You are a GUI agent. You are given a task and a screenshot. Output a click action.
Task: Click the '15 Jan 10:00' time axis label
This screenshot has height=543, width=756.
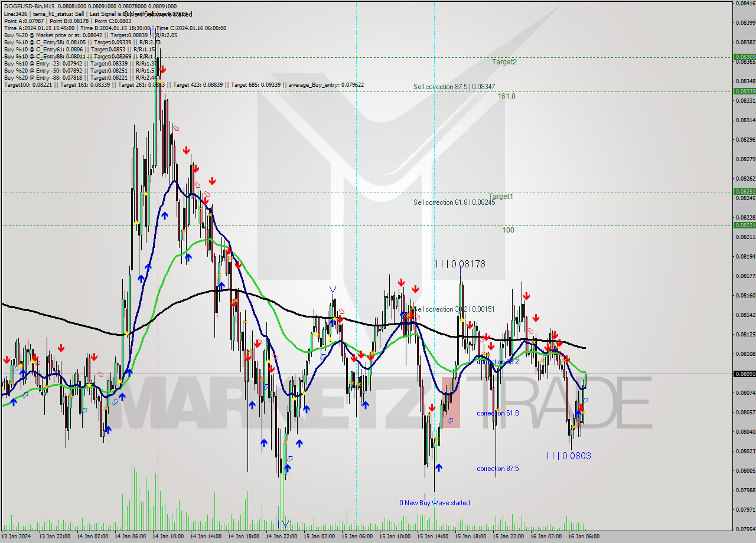pos(395,537)
